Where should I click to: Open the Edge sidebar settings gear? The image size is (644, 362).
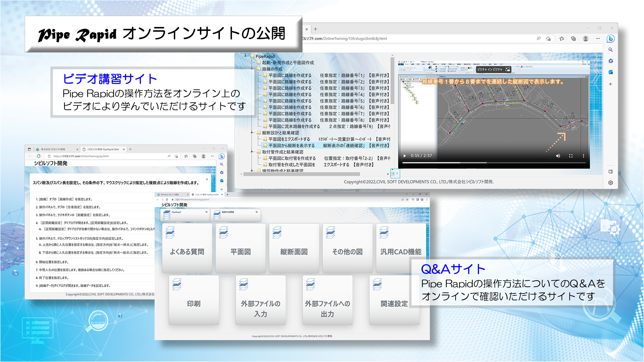pyautogui.click(x=611, y=182)
